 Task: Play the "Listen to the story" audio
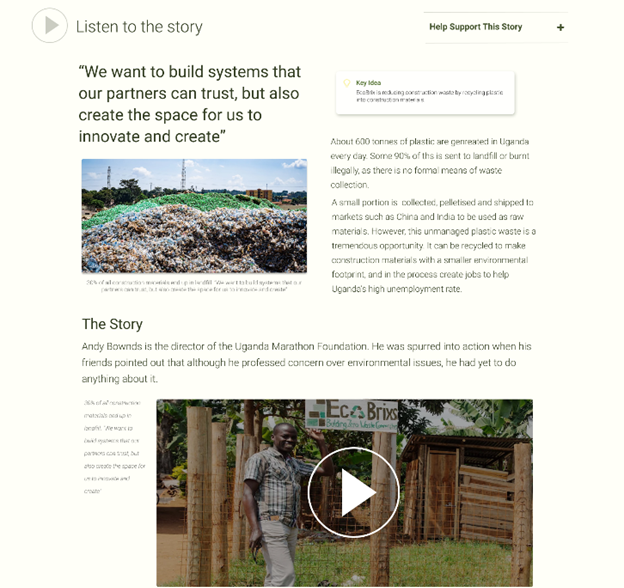(x=49, y=25)
